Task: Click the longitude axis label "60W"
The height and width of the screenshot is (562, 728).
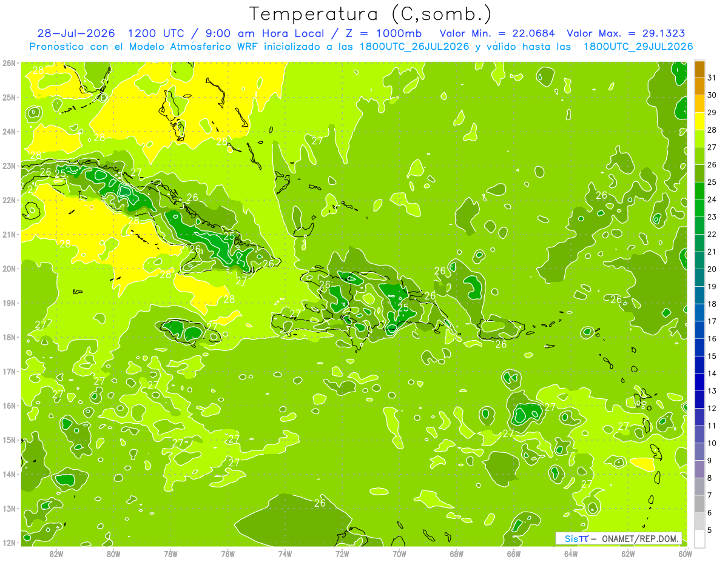Action: point(685,554)
